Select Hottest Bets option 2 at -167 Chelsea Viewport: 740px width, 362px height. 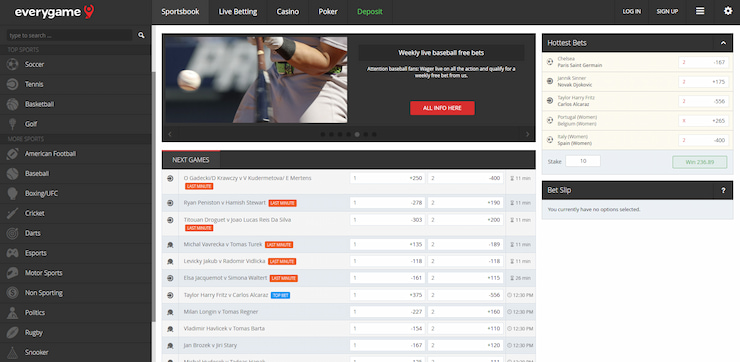click(x=704, y=62)
